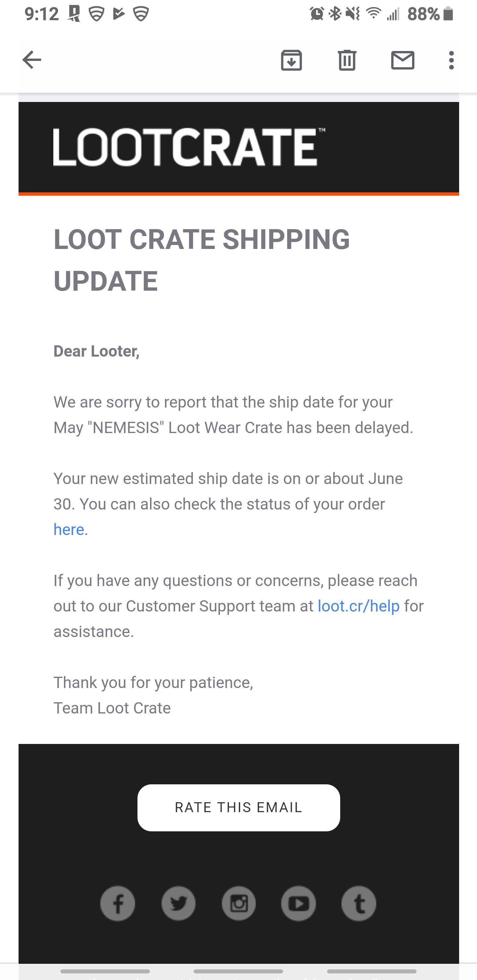This screenshot has height=980, width=477.
Task: Open Loot Crate's Twitter page
Action: point(178,904)
